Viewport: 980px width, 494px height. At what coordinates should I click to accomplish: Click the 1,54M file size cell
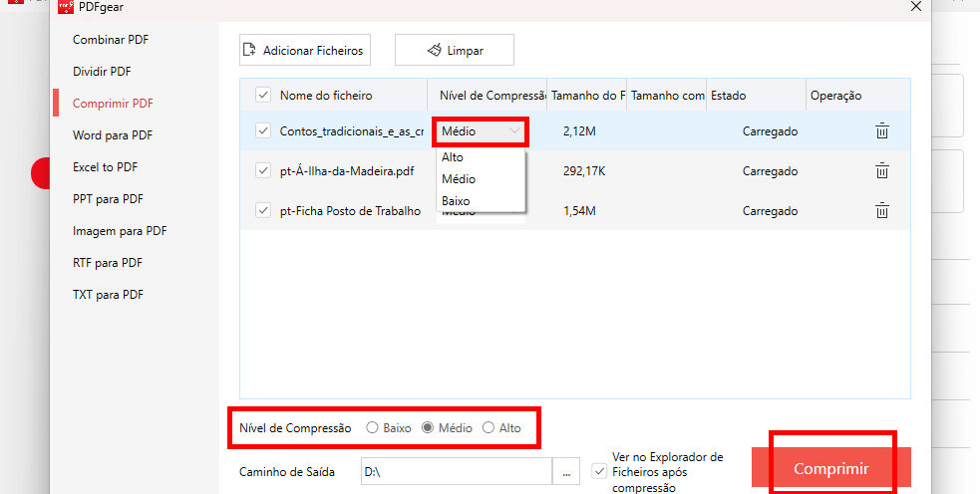579,211
